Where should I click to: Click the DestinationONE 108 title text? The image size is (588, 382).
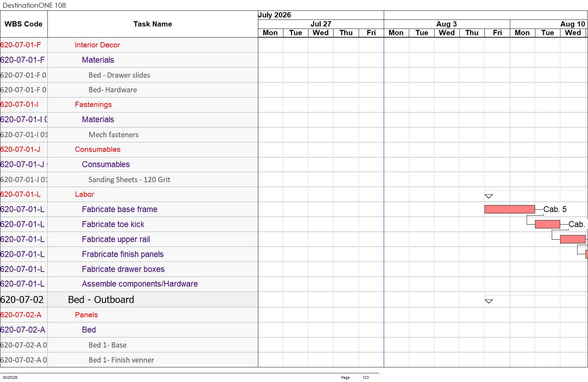34,5
